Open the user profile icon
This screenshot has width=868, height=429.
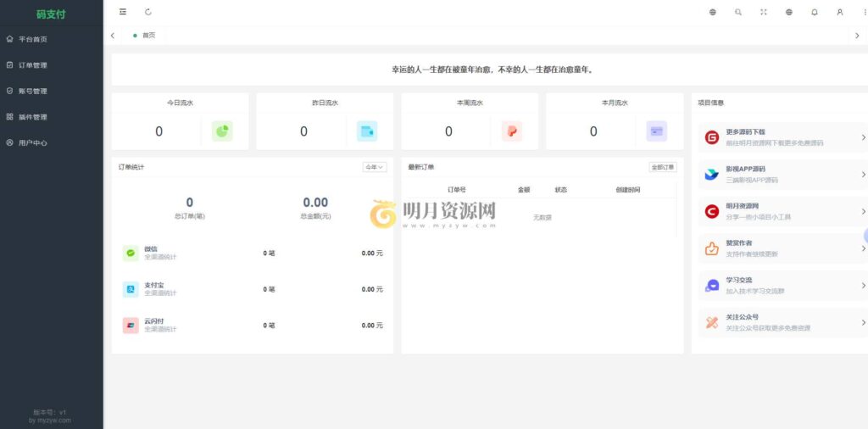point(840,12)
